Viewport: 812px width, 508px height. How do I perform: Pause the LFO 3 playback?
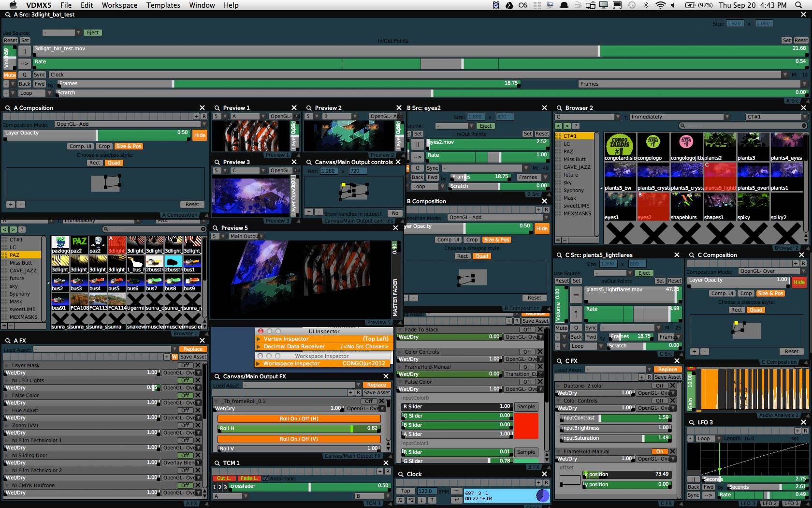[693, 479]
